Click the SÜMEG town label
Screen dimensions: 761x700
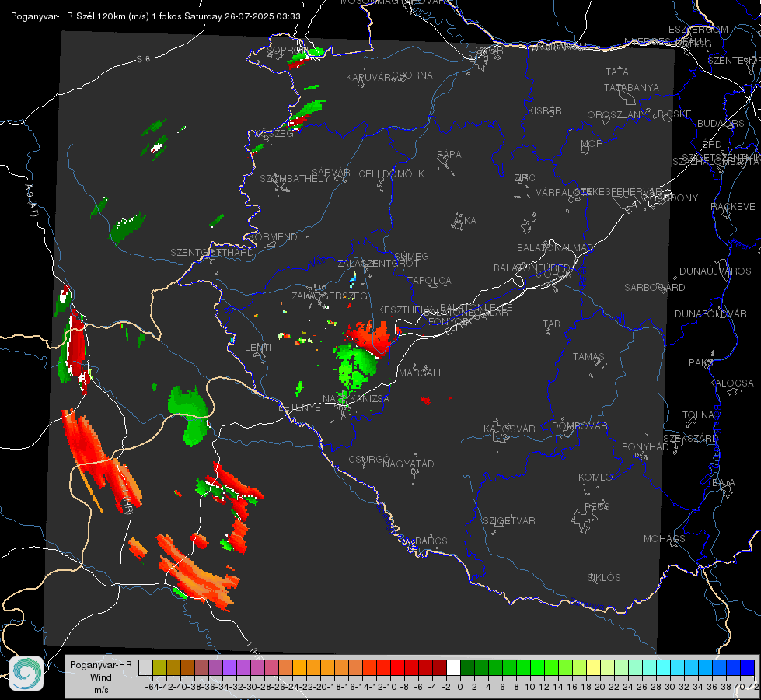411,256
